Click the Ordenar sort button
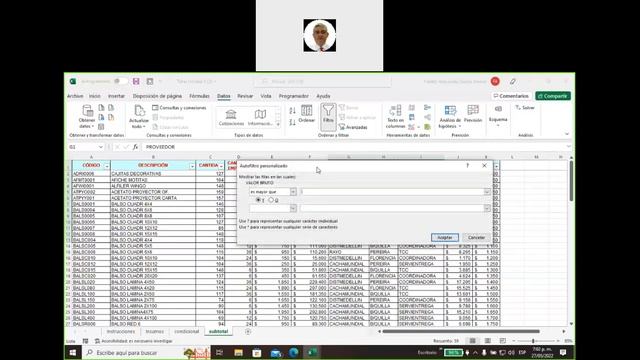The image size is (640, 360). (x=307, y=114)
